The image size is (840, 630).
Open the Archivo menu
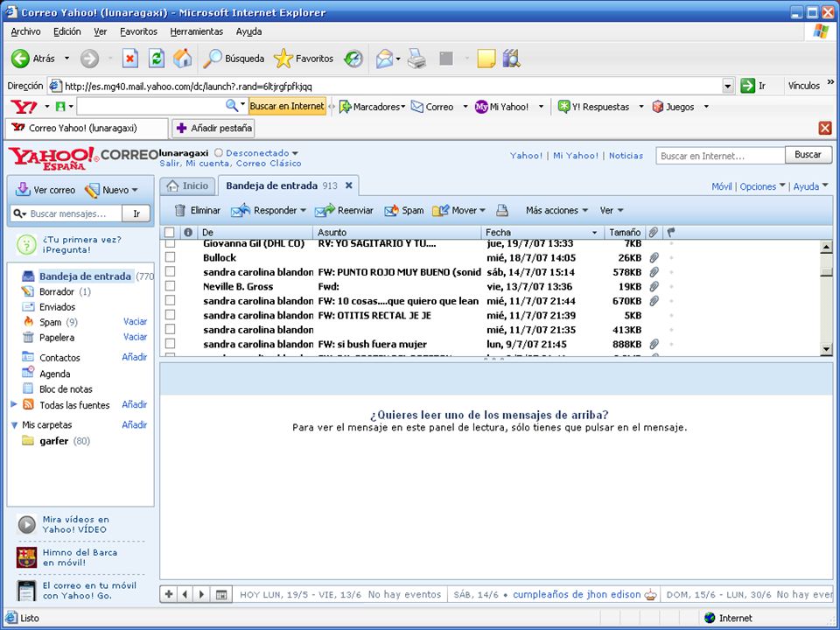click(25, 31)
